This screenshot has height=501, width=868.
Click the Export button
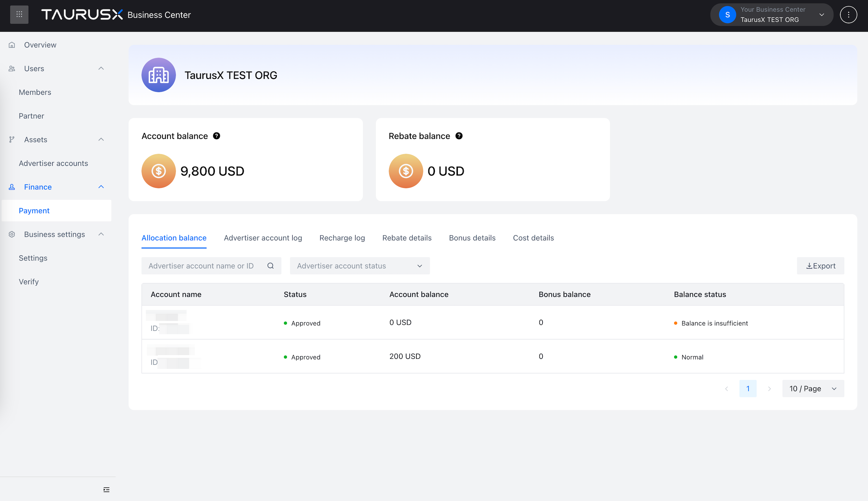(x=821, y=266)
